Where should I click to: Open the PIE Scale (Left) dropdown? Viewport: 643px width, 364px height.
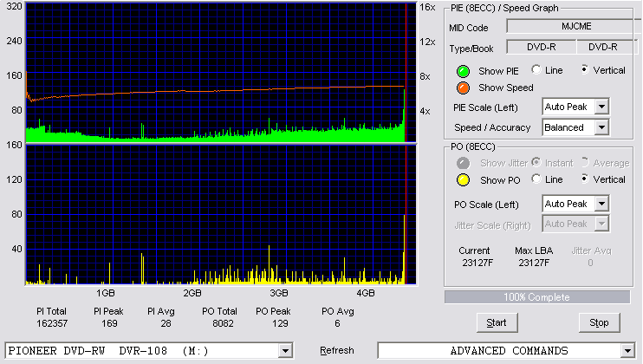point(601,107)
